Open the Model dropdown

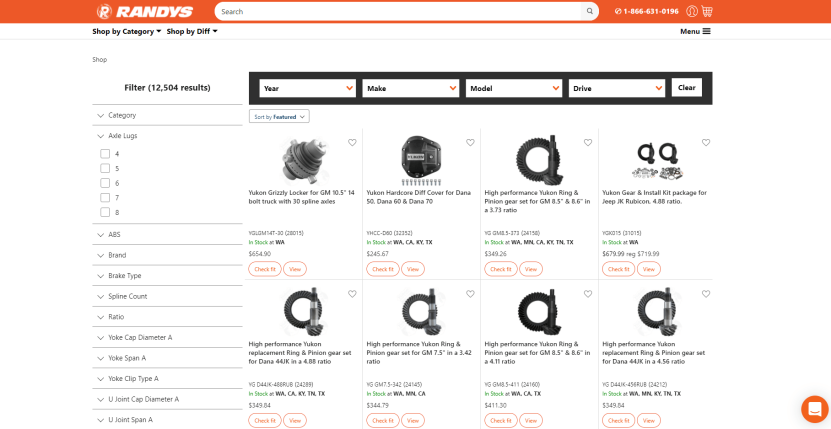coord(514,88)
